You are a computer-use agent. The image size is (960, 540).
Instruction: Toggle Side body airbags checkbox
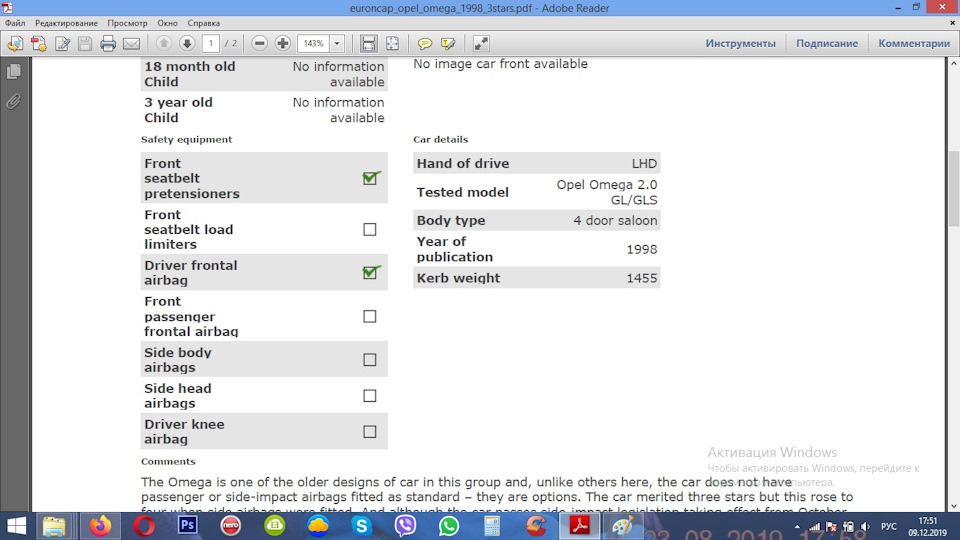370,359
